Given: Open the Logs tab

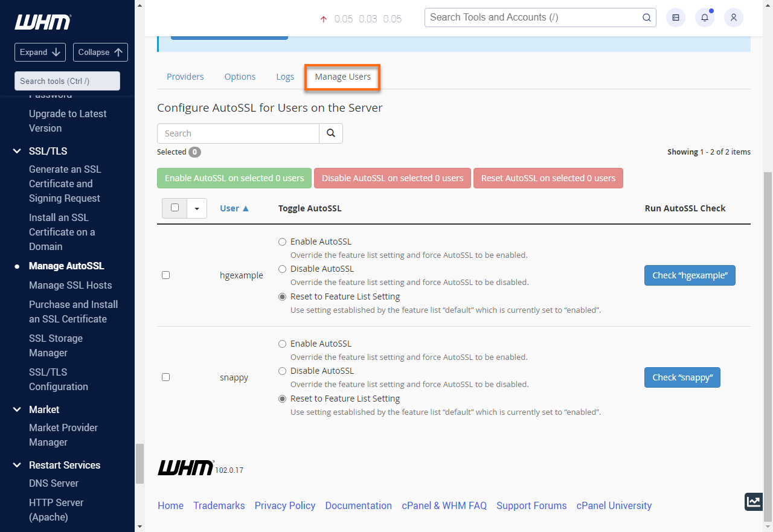Looking at the screenshot, I should click(285, 77).
